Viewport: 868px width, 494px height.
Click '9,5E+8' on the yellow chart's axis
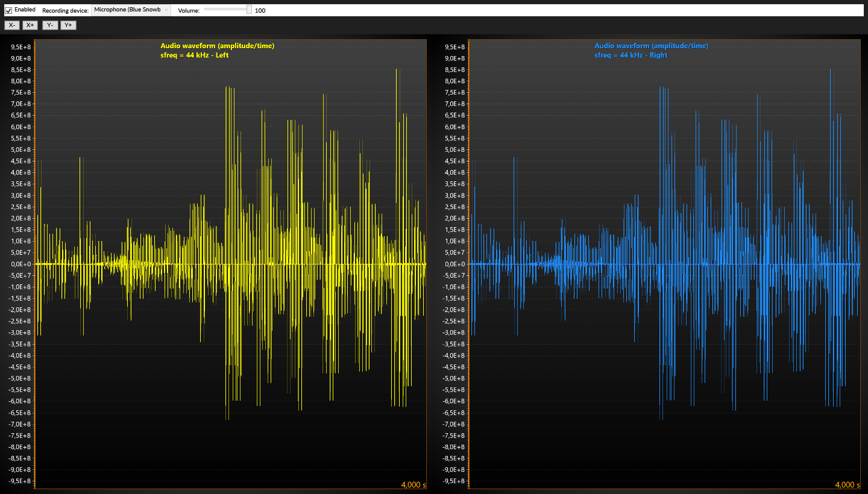tap(21, 47)
